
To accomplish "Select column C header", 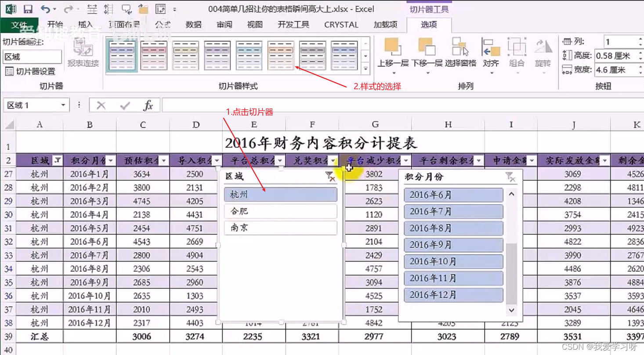I will pos(143,125).
